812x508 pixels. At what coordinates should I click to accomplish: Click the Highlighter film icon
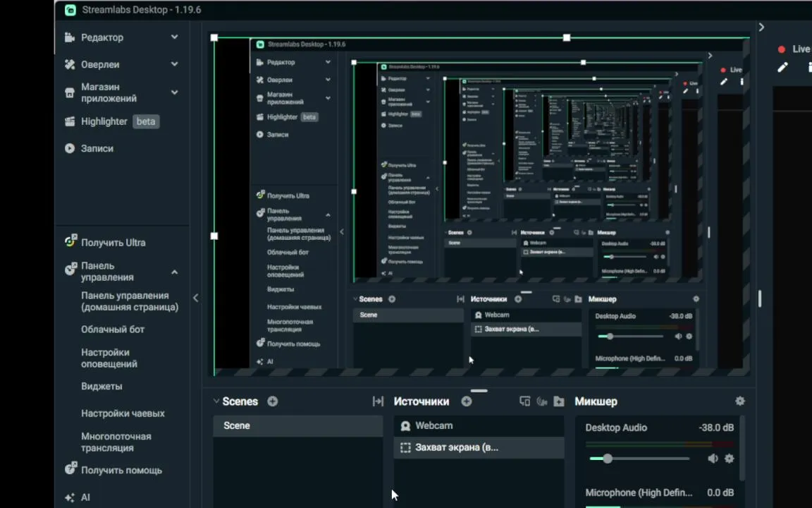(69, 121)
